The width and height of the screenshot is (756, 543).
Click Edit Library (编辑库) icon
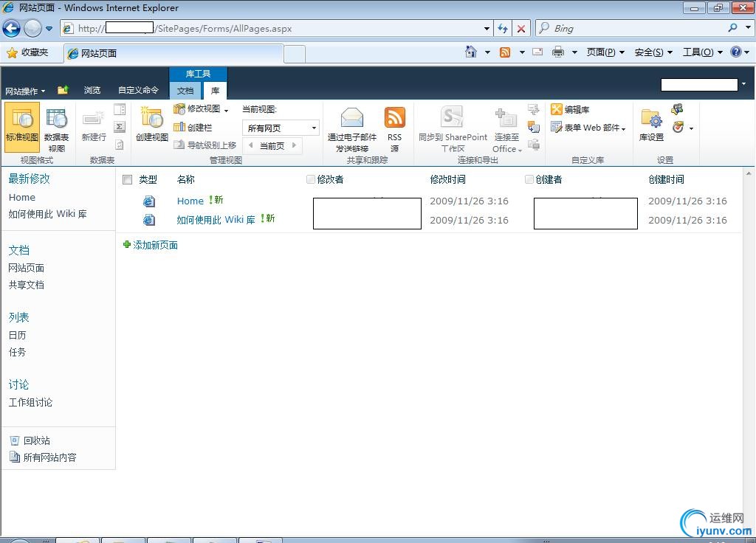pyautogui.click(x=557, y=109)
